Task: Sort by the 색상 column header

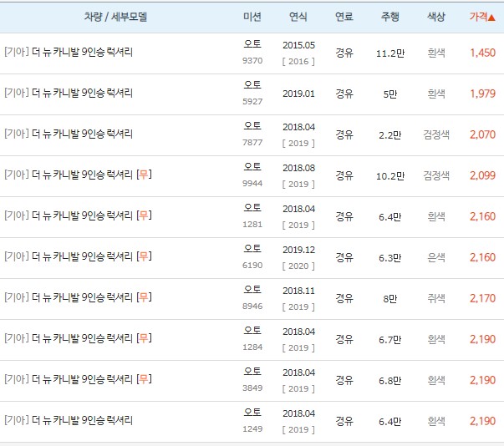Action: click(436, 17)
